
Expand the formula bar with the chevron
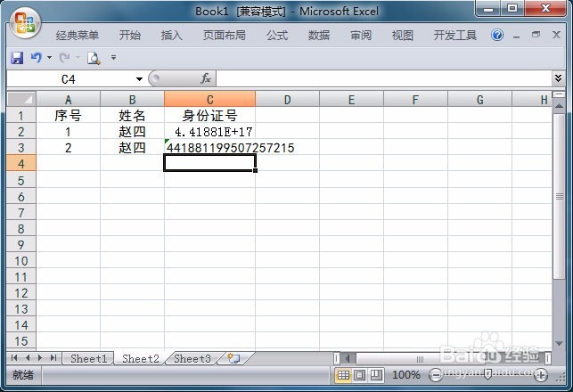558,78
